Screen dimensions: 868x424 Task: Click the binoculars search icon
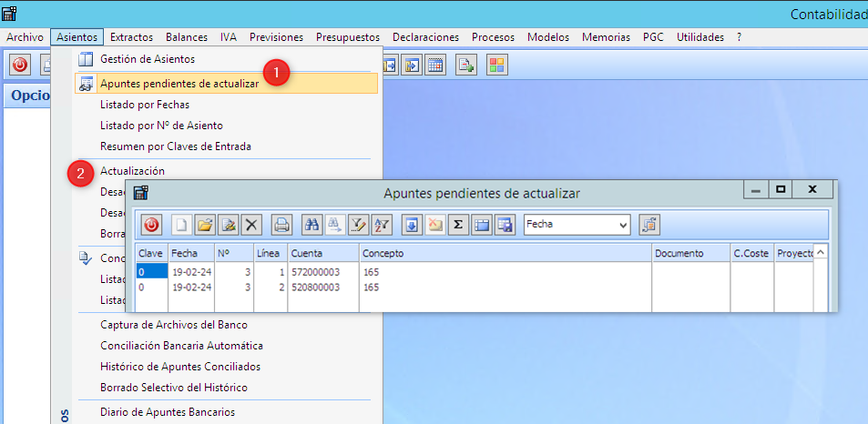point(312,224)
